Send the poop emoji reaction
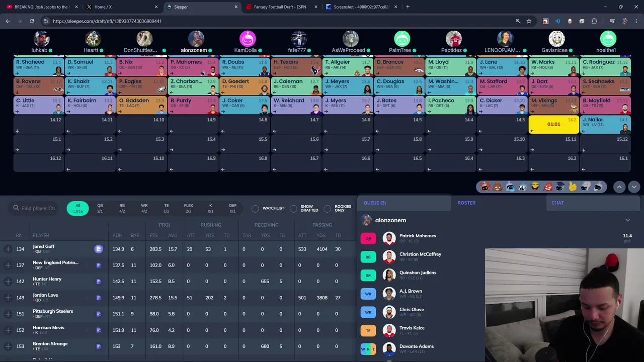 498,187
